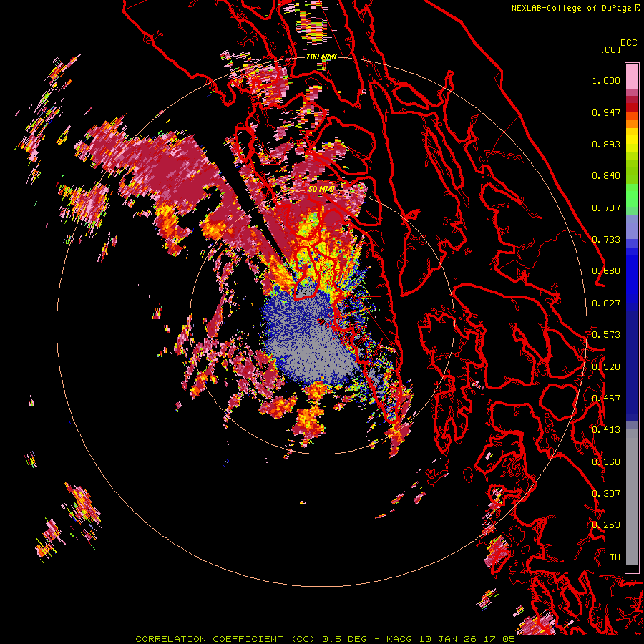
Task: Select the 0.360 scale value
Action: click(606, 462)
